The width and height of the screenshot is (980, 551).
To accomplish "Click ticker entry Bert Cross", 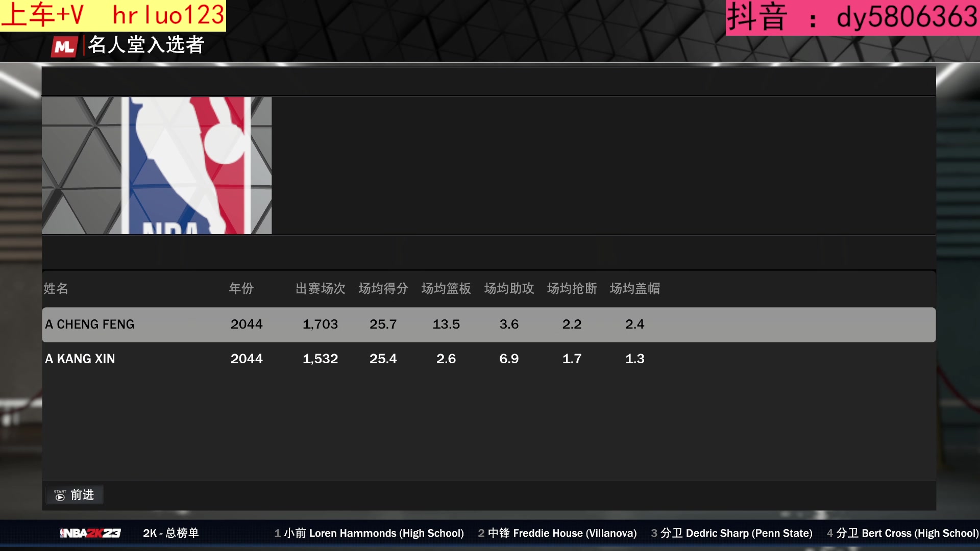I will [903, 533].
